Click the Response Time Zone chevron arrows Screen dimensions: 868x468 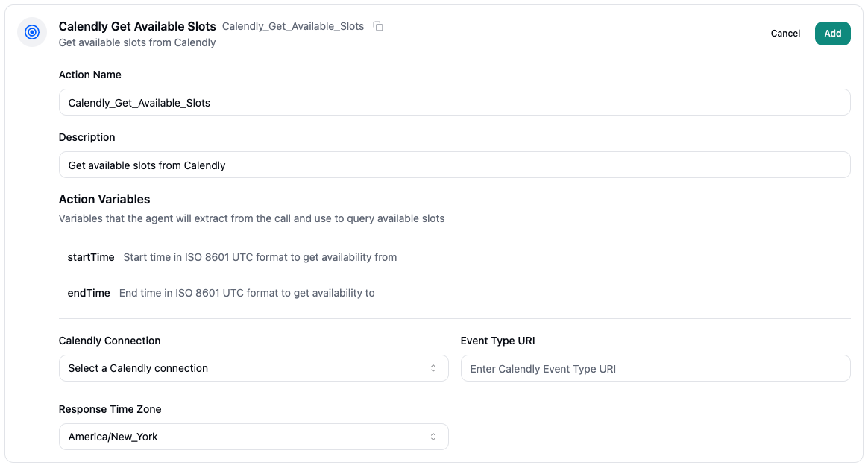433,436
